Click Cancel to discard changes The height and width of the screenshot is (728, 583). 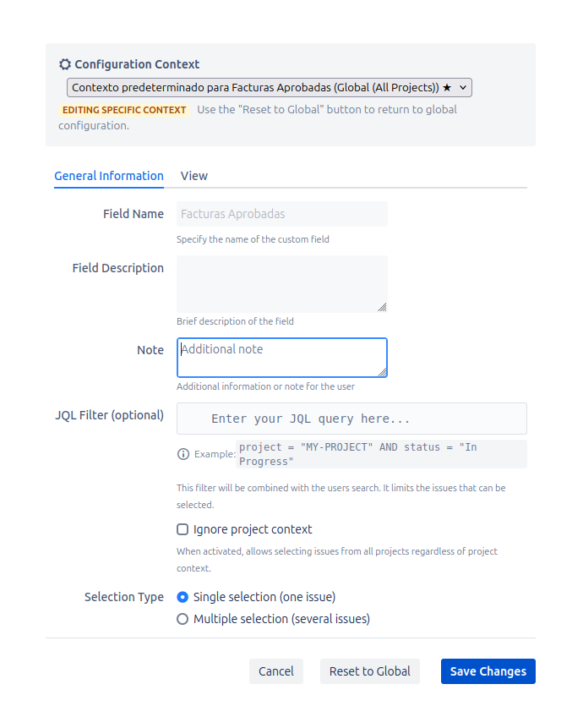click(x=276, y=671)
